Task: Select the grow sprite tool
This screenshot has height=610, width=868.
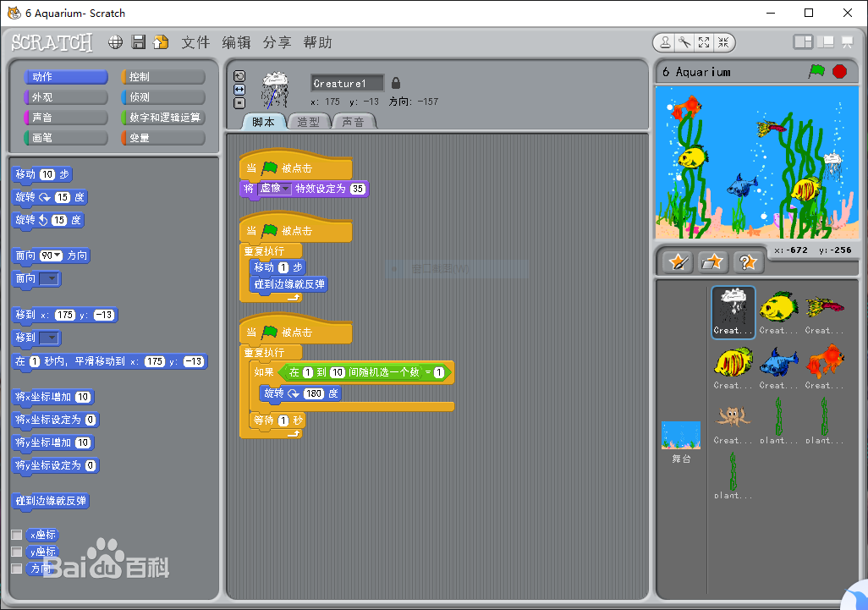Action: tap(704, 42)
